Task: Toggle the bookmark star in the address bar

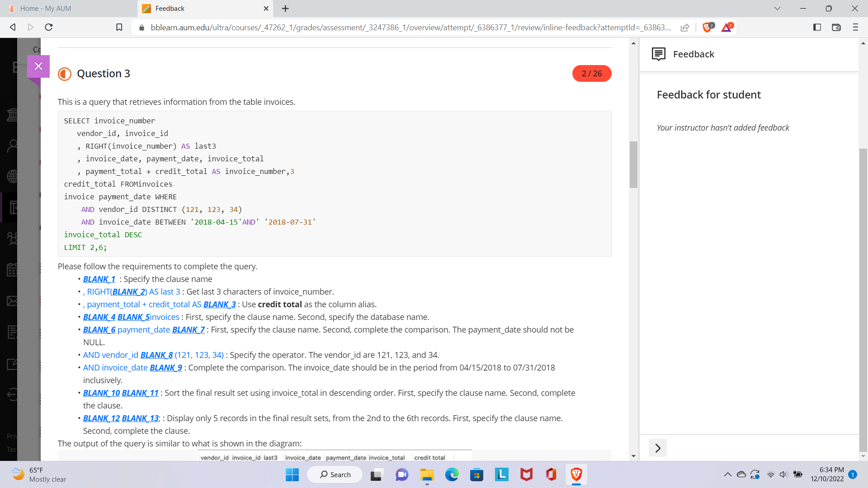Action: pos(119,27)
